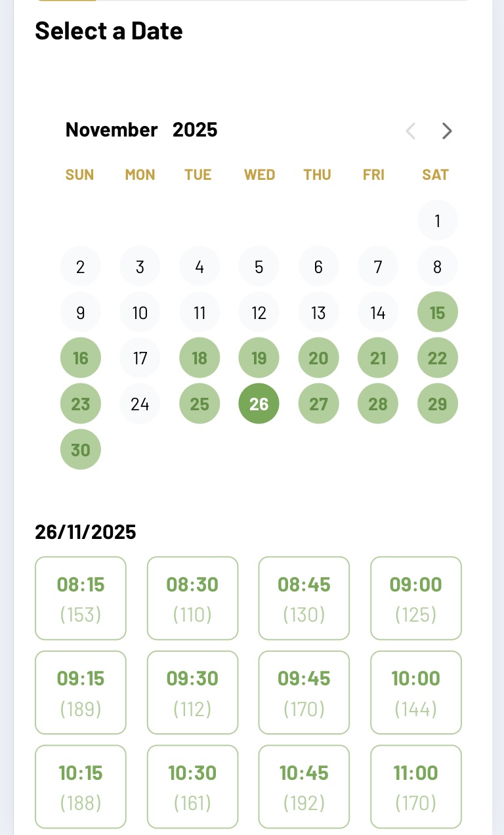Select the 09:45 time slot
Screen dimensions: 504x835
(x=304, y=693)
